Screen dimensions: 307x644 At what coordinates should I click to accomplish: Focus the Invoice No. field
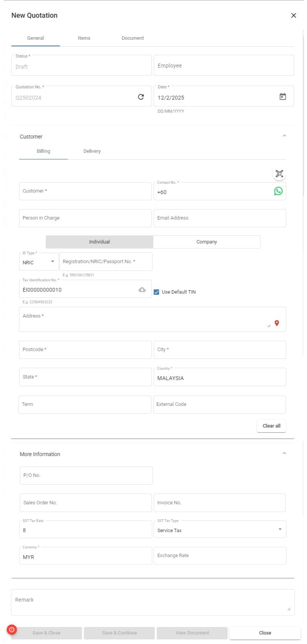tap(219, 503)
